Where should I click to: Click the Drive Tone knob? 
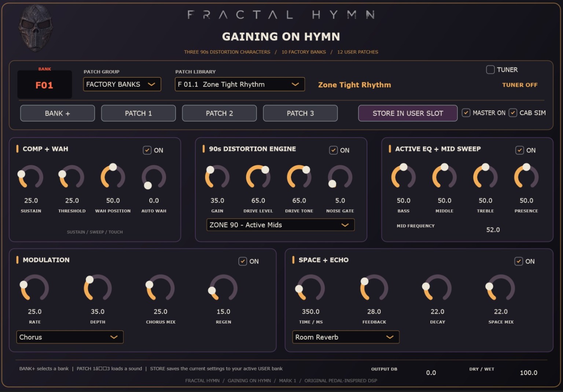pyautogui.click(x=299, y=177)
